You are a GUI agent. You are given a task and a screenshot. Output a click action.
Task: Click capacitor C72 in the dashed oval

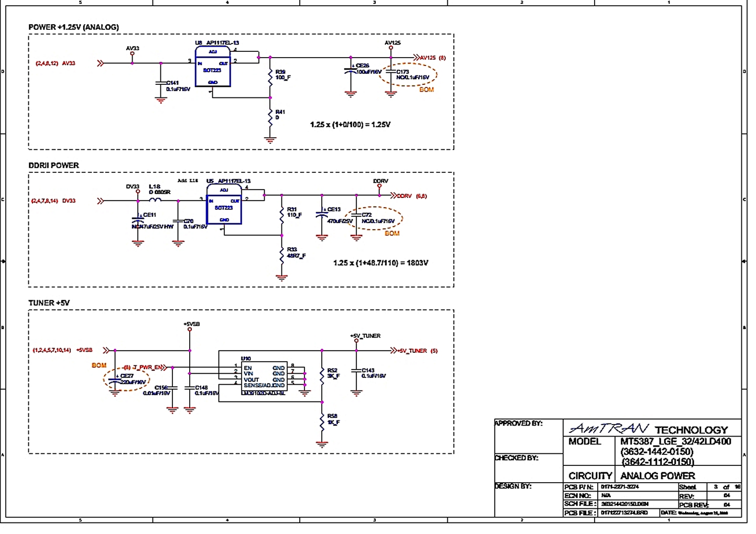coord(356,215)
